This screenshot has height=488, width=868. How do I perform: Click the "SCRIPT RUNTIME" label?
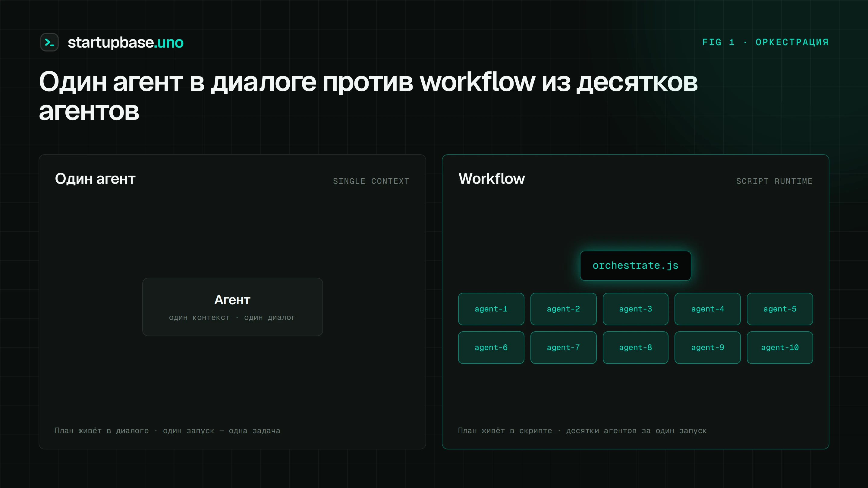pos(774,181)
